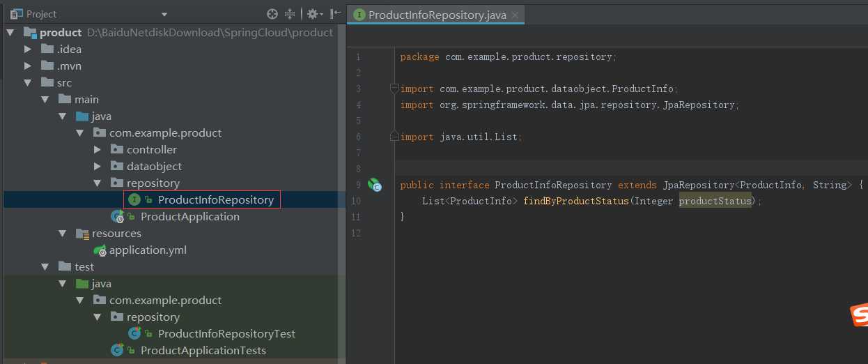Expand the .mvn folder
Screen dimensions: 868x364
pos(28,66)
